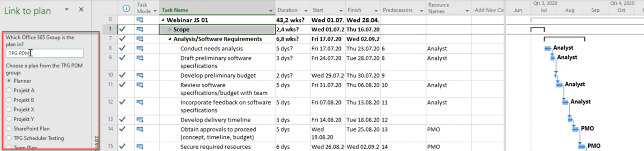Collapse Analysis/Software Requirements summary task
Screen dimensions: 644x151
(170, 39)
